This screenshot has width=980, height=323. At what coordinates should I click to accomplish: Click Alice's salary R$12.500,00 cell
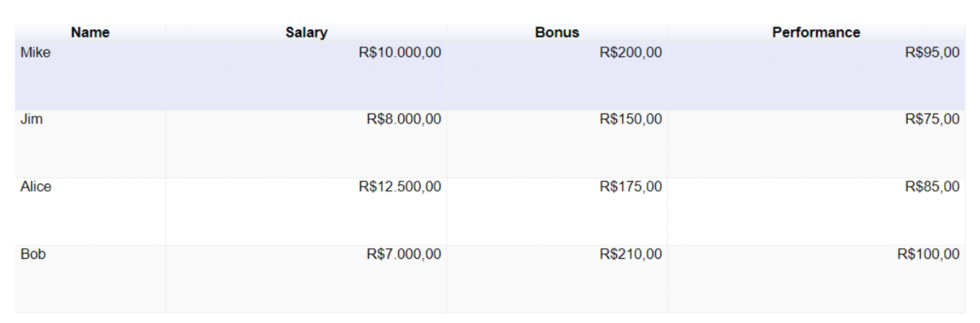pyautogui.click(x=306, y=211)
